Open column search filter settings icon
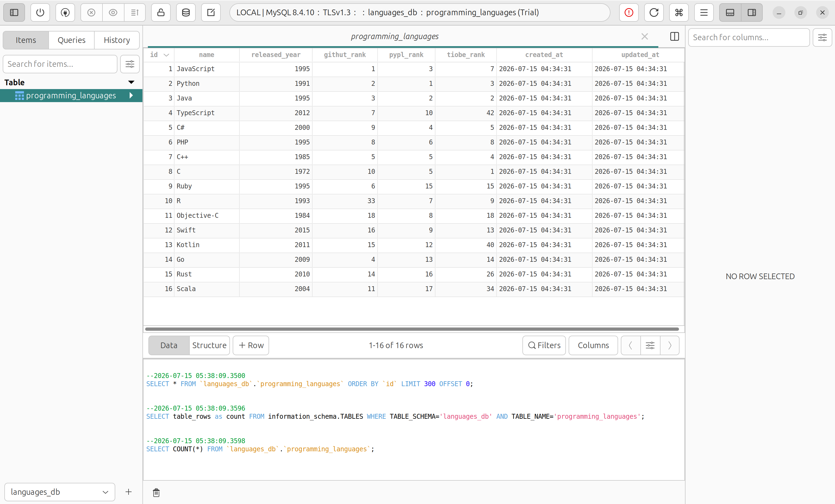835x504 pixels. [822, 37]
